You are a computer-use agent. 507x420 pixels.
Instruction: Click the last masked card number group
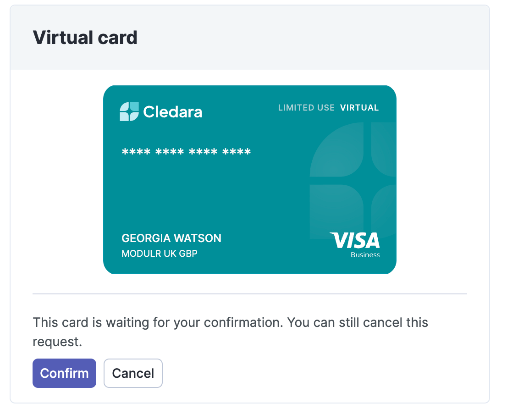(x=237, y=152)
